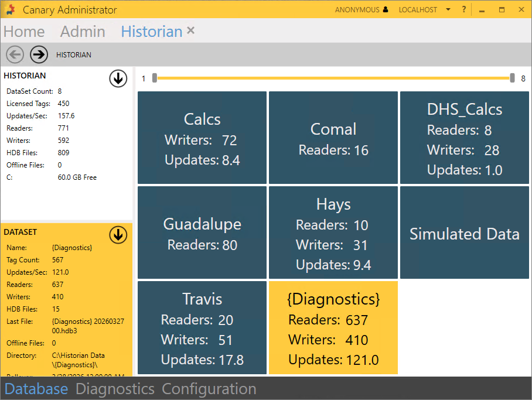The height and width of the screenshot is (400, 532).
Task: Select the Simulated Data tile
Action: click(464, 233)
